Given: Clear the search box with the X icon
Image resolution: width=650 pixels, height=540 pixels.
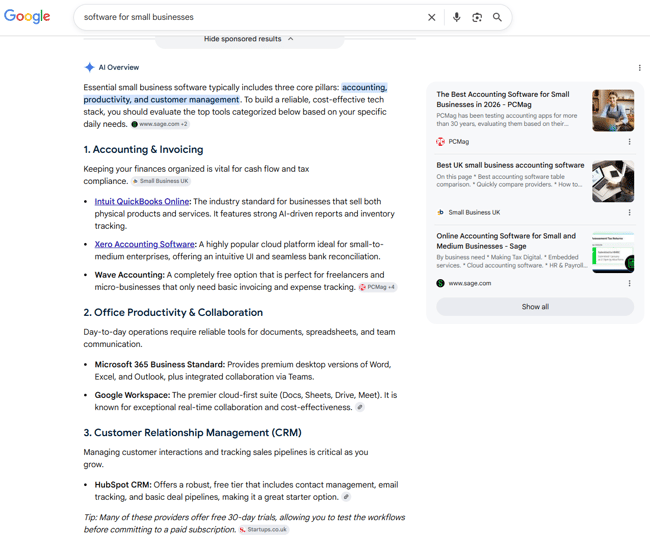Looking at the screenshot, I should (x=432, y=17).
